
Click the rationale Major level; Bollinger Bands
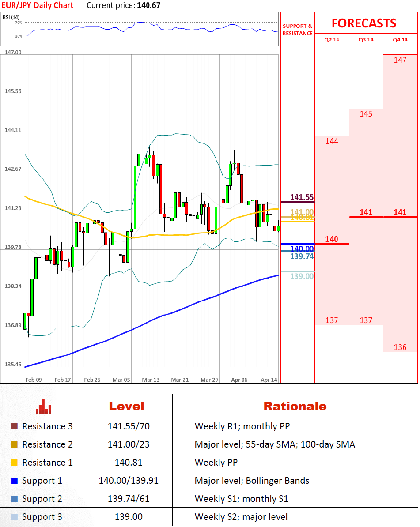point(252,481)
